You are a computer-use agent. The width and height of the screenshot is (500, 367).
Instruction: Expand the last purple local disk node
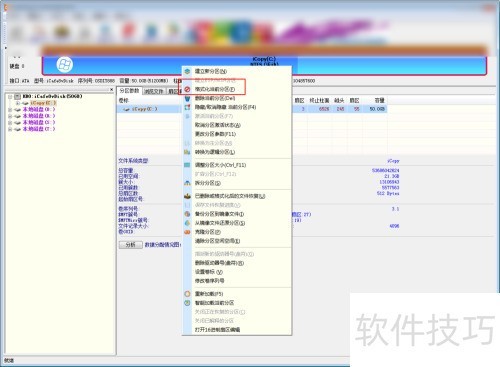click(x=10, y=129)
